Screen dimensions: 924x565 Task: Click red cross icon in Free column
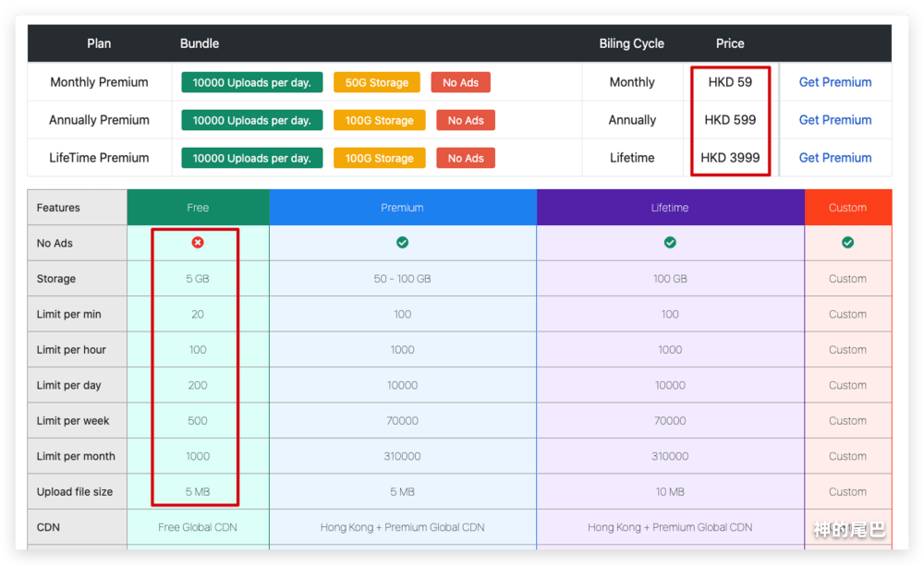coord(198,243)
